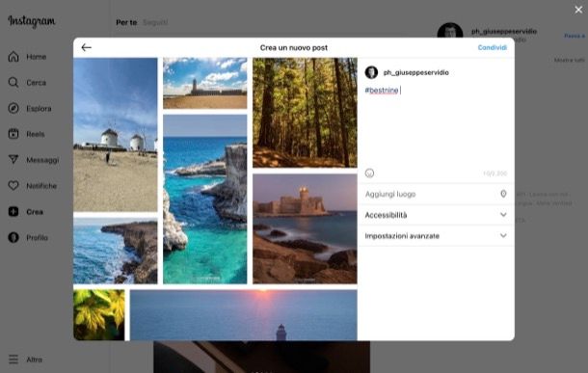Screen dimensions: 588x373
Task: Click the Instagram logo in sidebar
Action: (32, 21)
